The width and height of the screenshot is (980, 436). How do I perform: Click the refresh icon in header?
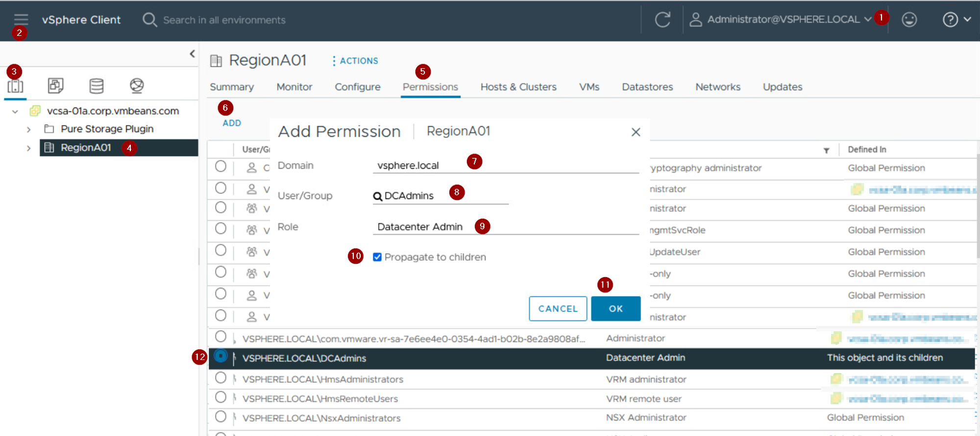click(662, 20)
